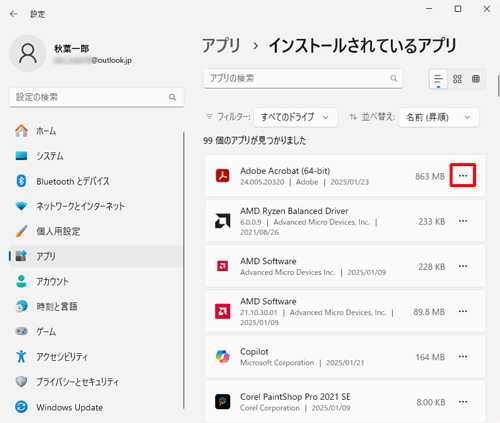Image resolution: width=500 pixels, height=423 pixels.
Task: Click the 233 KB size value
Action: (x=432, y=221)
